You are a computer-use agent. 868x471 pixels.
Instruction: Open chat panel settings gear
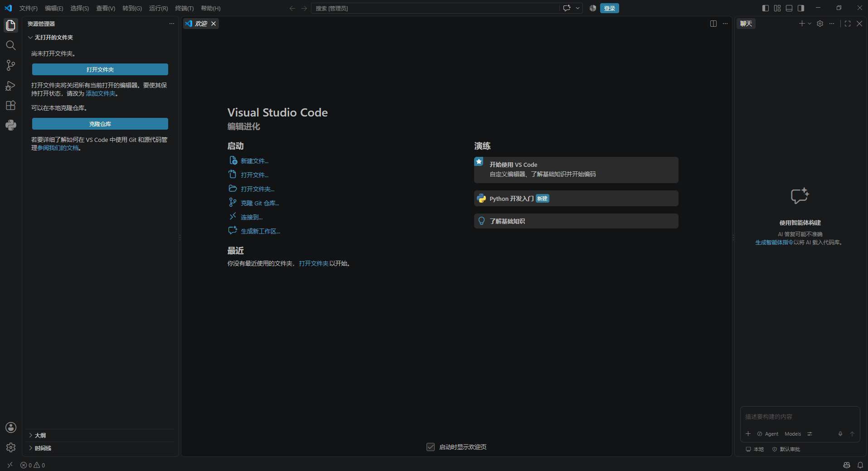point(820,24)
